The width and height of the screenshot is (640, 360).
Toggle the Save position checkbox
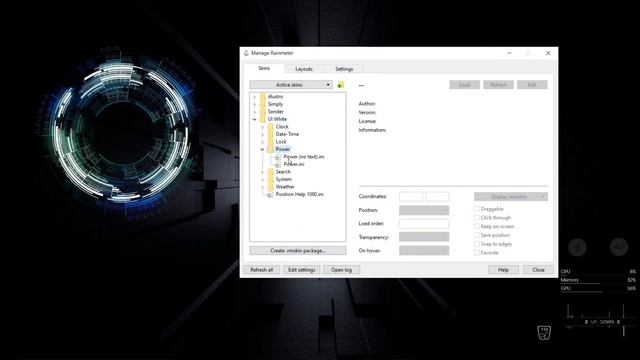477,235
